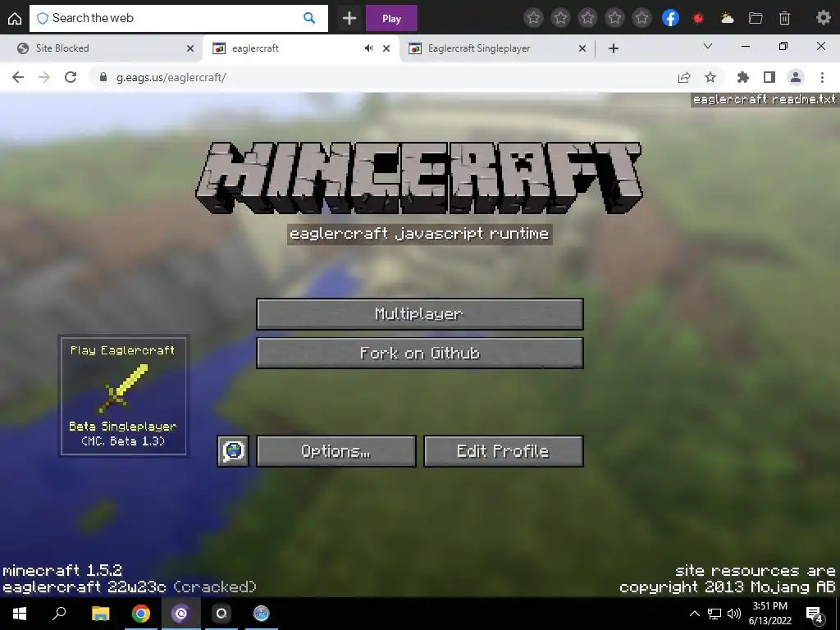
Task: Close the Eaglercraft Singleplayer tab
Action: (x=582, y=48)
